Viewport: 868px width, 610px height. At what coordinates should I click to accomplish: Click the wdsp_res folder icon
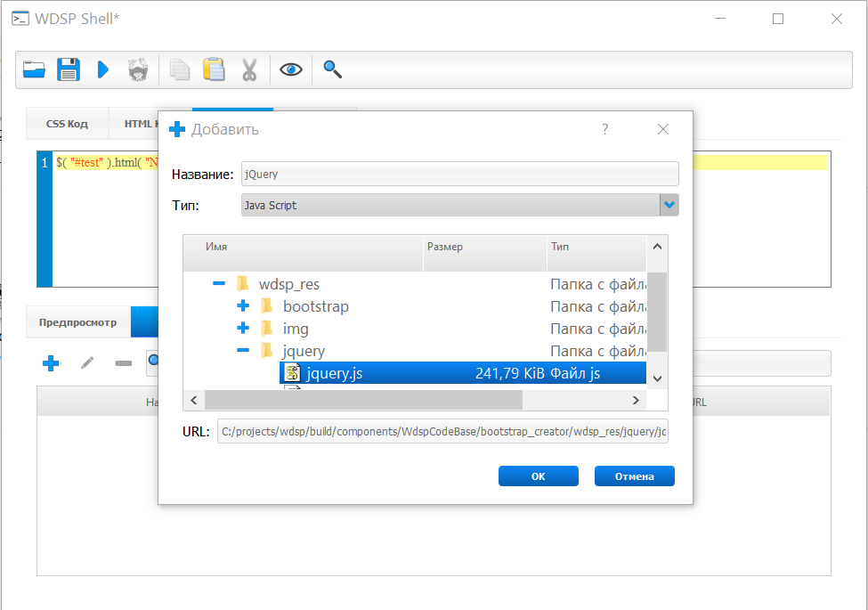tap(242, 284)
